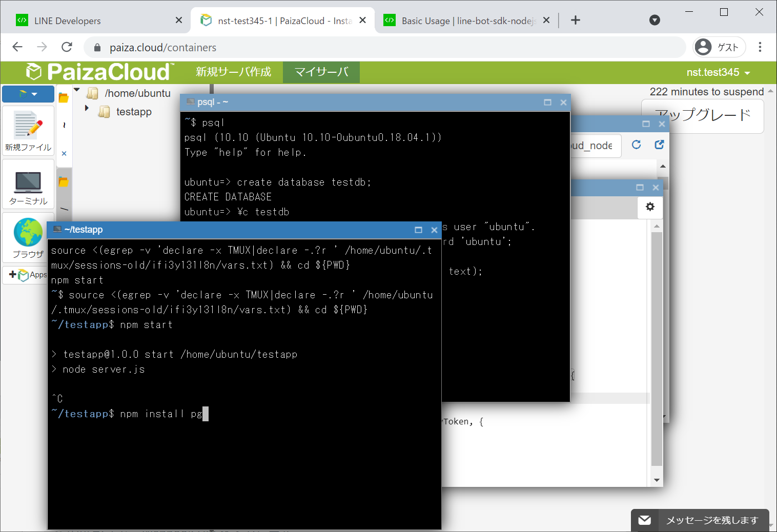Select the testapp folder in file tree

click(x=133, y=112)
